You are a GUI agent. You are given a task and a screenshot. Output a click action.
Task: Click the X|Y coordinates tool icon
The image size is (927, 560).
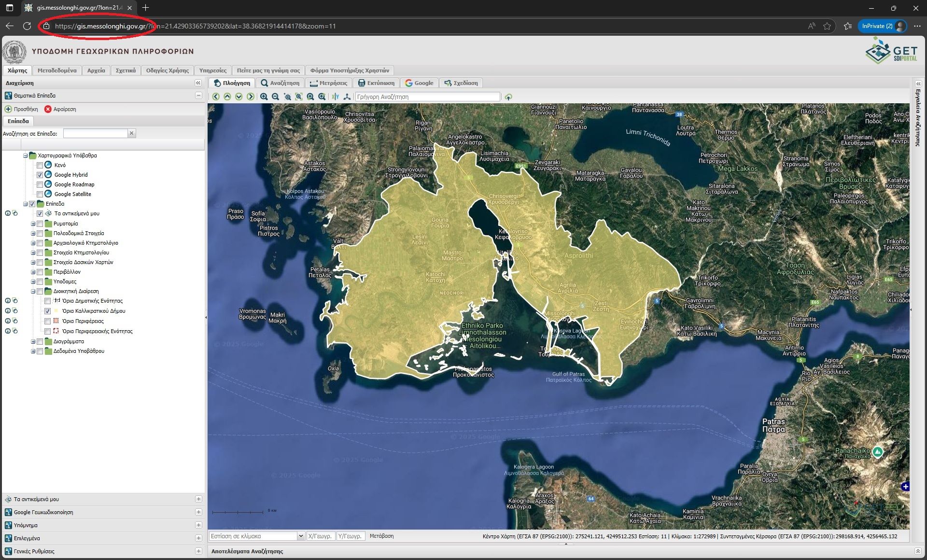coord(335,97)
